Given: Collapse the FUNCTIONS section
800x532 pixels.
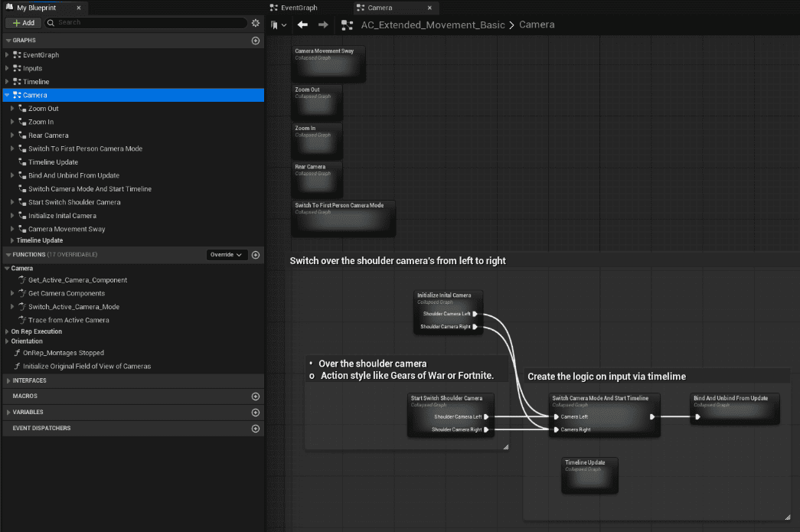Looking at the screenshot, I should click(x=8, y=255).
